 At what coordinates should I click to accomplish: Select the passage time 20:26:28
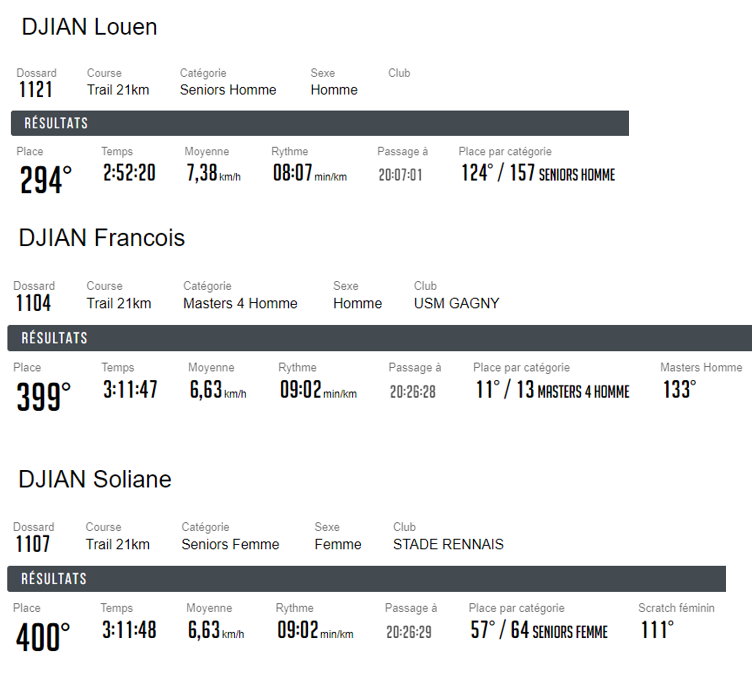[x=413, y=392]
